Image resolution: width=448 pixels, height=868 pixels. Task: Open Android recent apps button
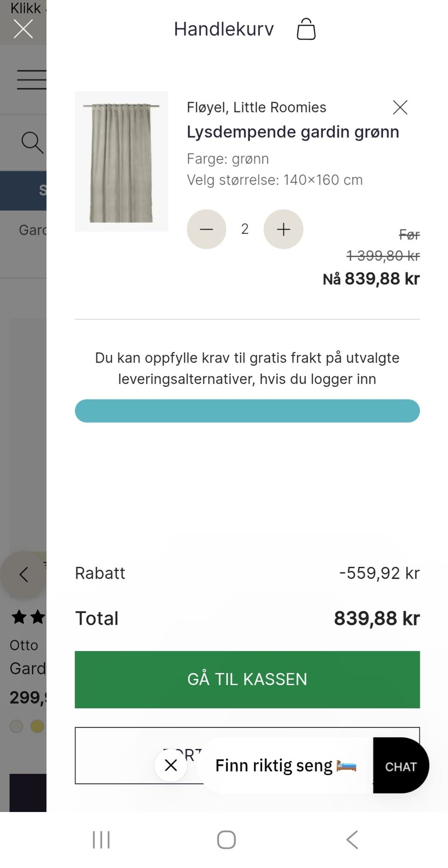(x=101, y=840)
